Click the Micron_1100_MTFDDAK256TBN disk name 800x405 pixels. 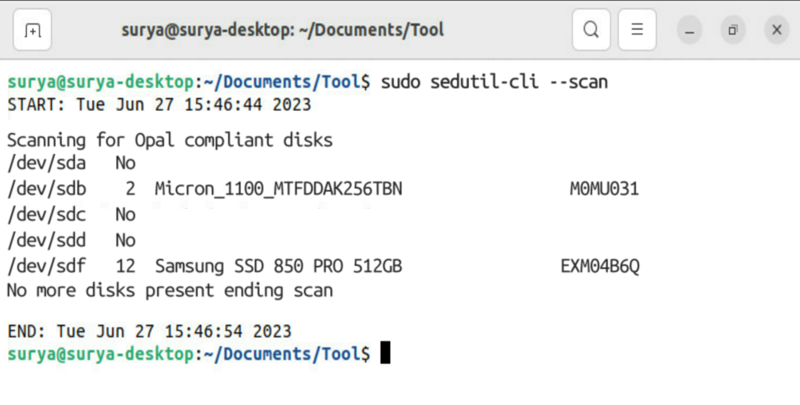click(279, 189)
